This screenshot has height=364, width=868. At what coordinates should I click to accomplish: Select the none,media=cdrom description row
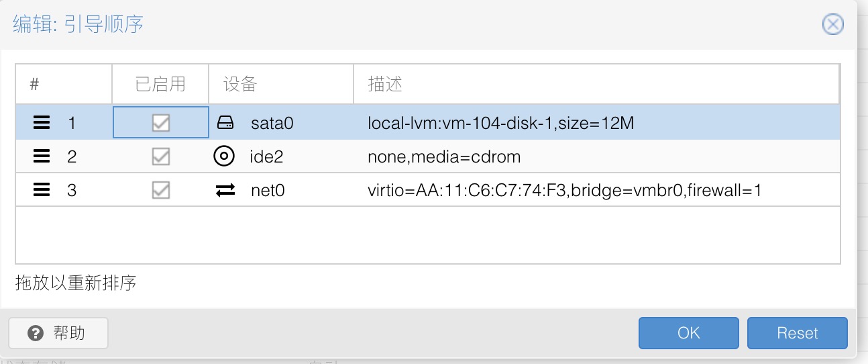click(x=444, y=156)
